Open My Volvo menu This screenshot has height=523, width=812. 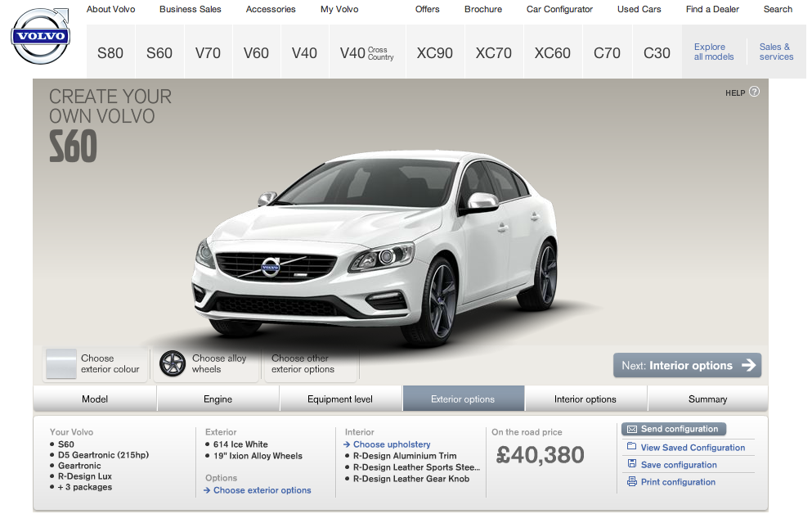point(339,9)
